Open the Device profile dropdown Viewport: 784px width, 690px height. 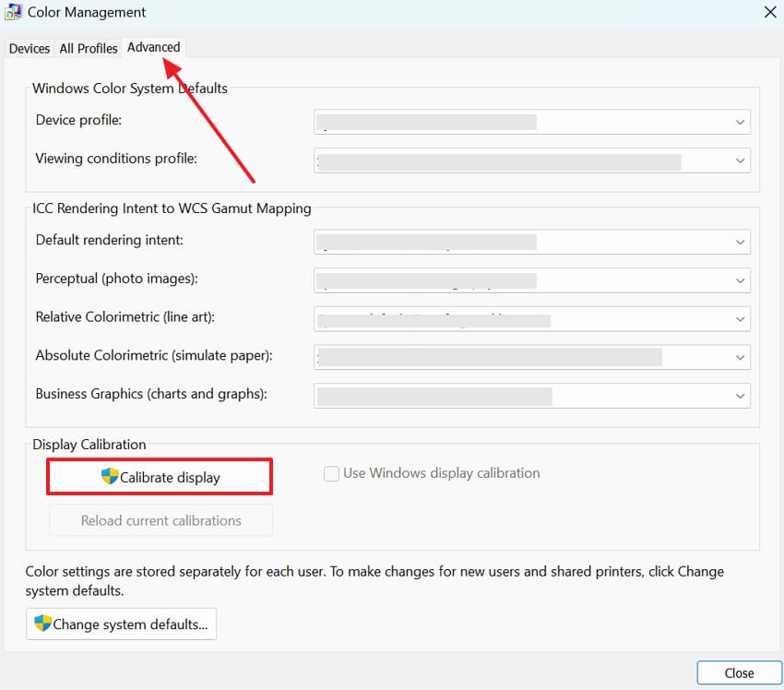(532, 122)
